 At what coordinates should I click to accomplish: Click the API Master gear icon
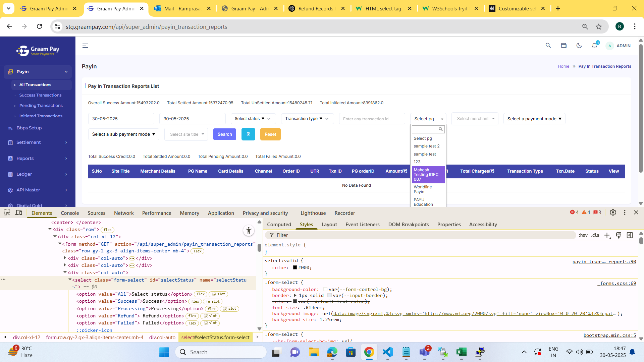10,190
